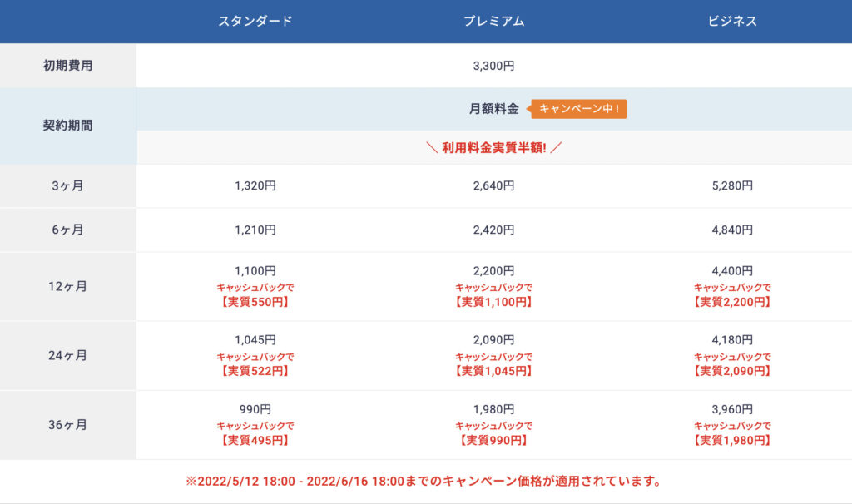Click the 【実質522円】 cashback price
Image resolution: width=852 pixels, height=504 pixels.
coord(255,371)
